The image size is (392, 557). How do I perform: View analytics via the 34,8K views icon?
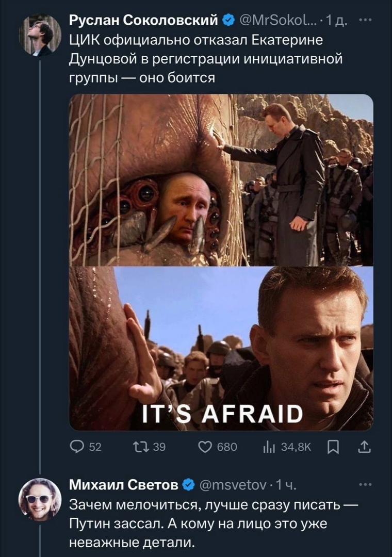268,447
